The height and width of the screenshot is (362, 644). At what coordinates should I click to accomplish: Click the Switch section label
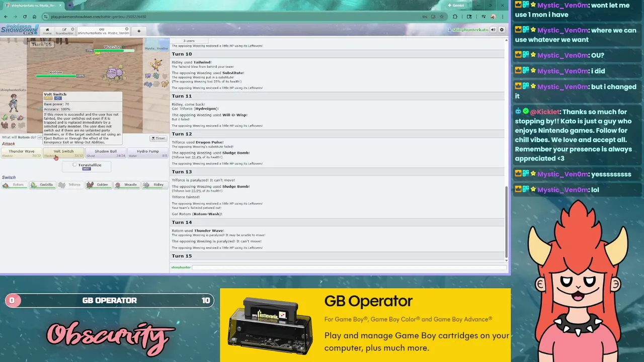(9, 177)
